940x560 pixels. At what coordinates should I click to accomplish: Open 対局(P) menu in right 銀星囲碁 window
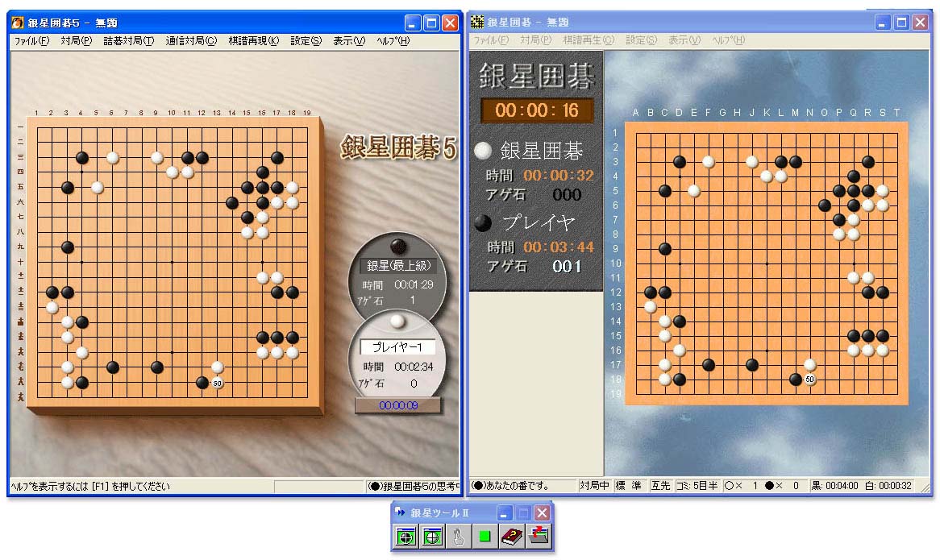[x=535, y=40]
